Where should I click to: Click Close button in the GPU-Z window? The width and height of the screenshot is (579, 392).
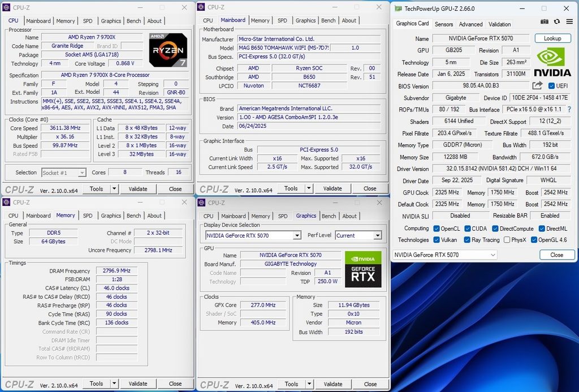point(557,255)
